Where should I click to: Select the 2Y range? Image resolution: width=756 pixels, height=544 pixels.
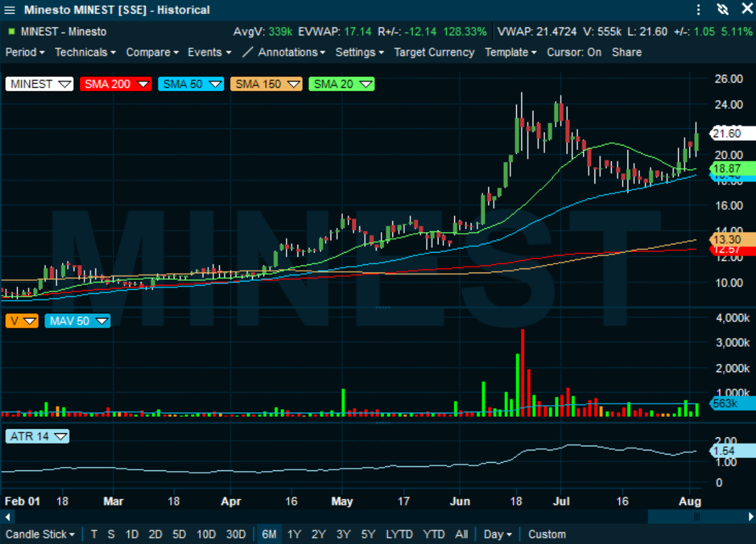click(318, 535)
